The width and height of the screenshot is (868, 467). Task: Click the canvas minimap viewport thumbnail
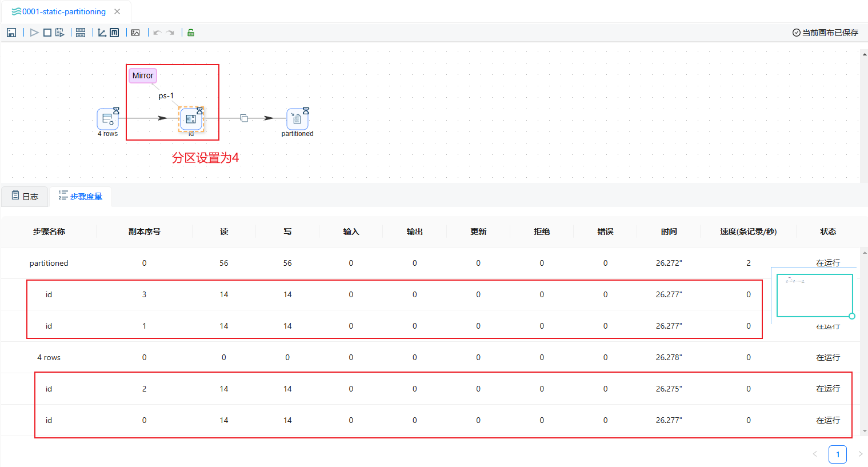(814, 295)
